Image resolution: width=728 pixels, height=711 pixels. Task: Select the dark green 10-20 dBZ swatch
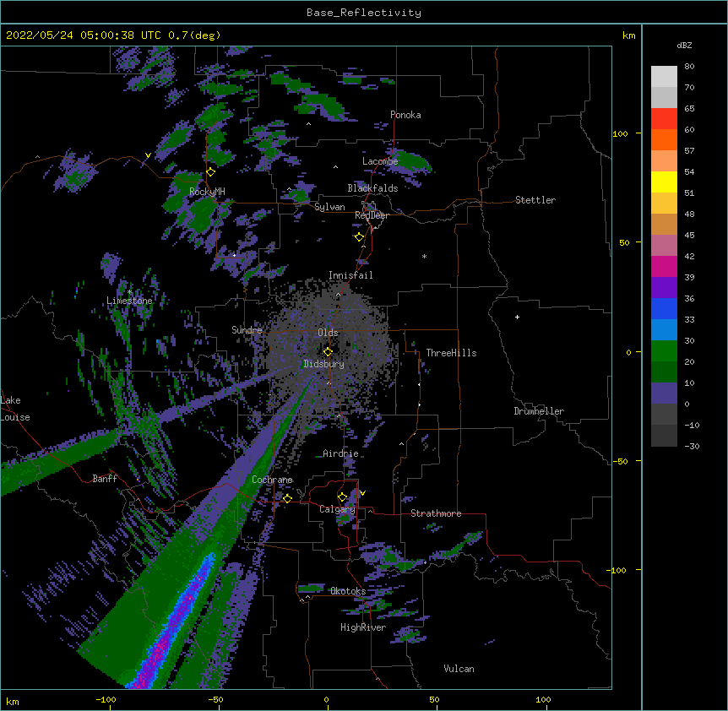click(x=664, y=372)
